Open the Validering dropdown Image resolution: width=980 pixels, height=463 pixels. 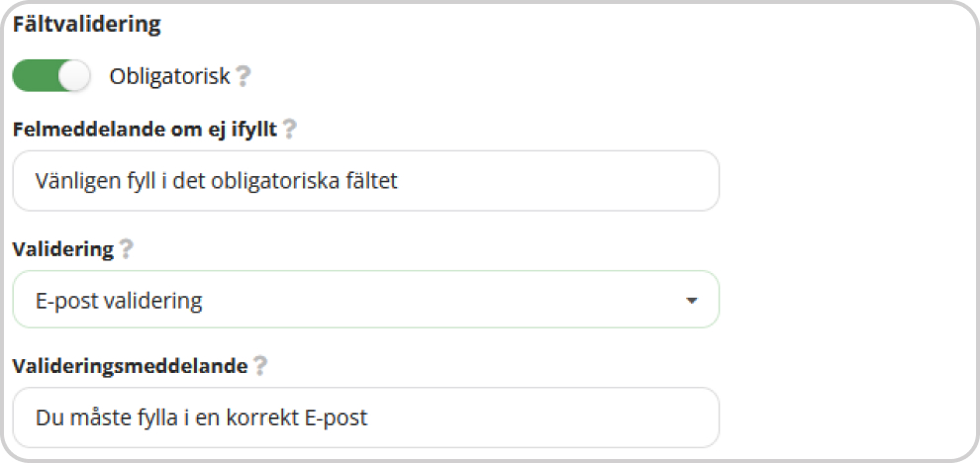coord(365,300)
